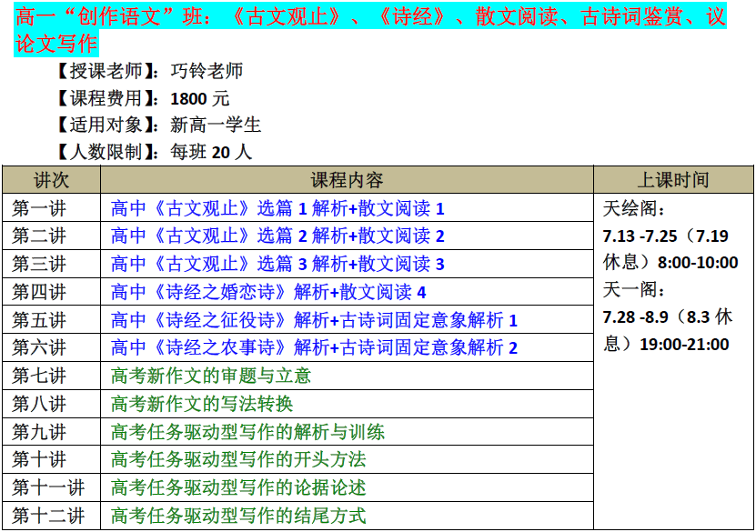Click 高考任务驱动型写作的开头方法

pyautogui.click(x=238, y=460)
